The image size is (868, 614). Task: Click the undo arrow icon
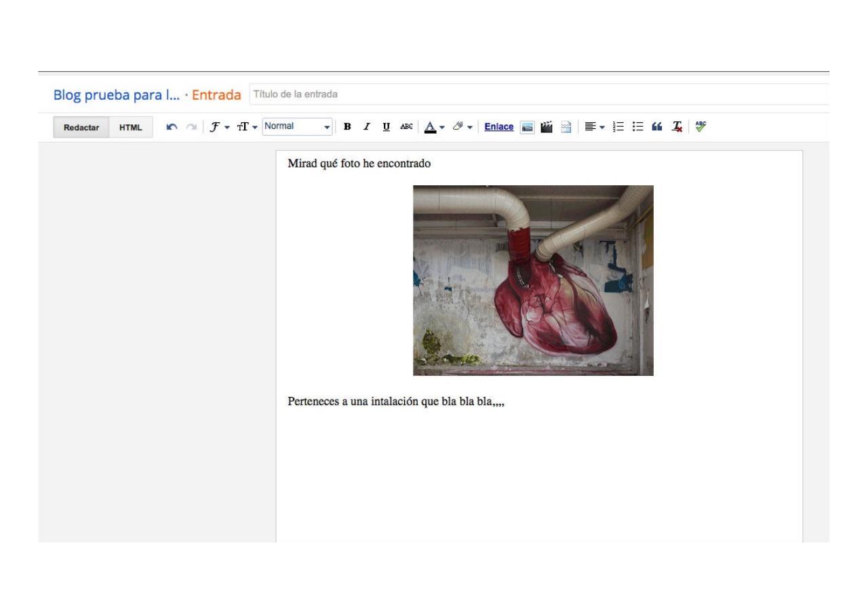pyautogui.click(x=172, y=127)
